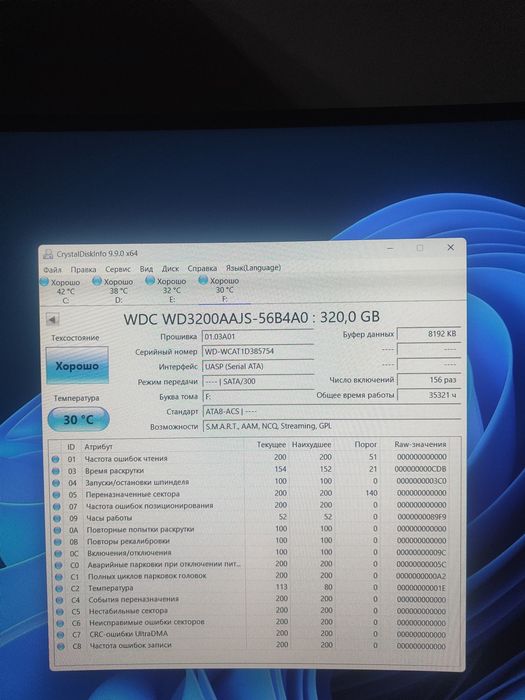The width and height of the screenshot is (525, 700).
Task: Select the CRC-ошибки UltraDMA attribute text
Action: 129,634
